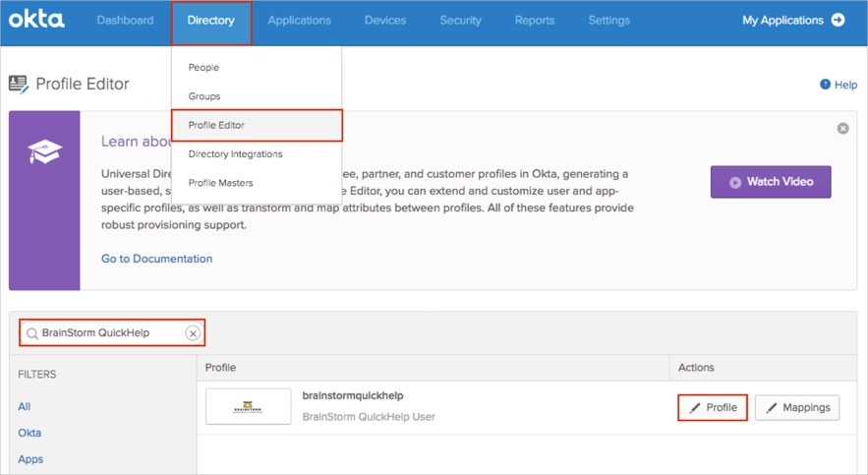Clear the search field with X icon

[x=193, y=333]
